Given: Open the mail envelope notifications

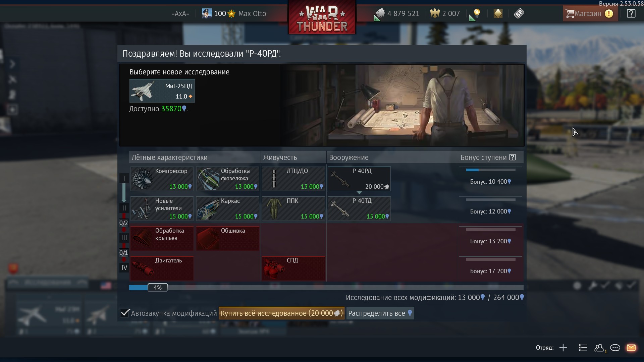Looking at the screenshot, I should click(631, 348).
